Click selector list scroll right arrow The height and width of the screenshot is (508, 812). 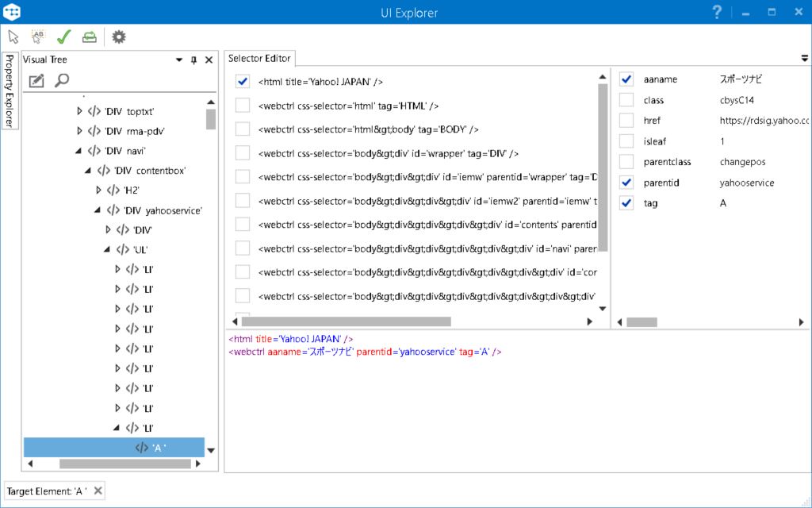point(589,321)
